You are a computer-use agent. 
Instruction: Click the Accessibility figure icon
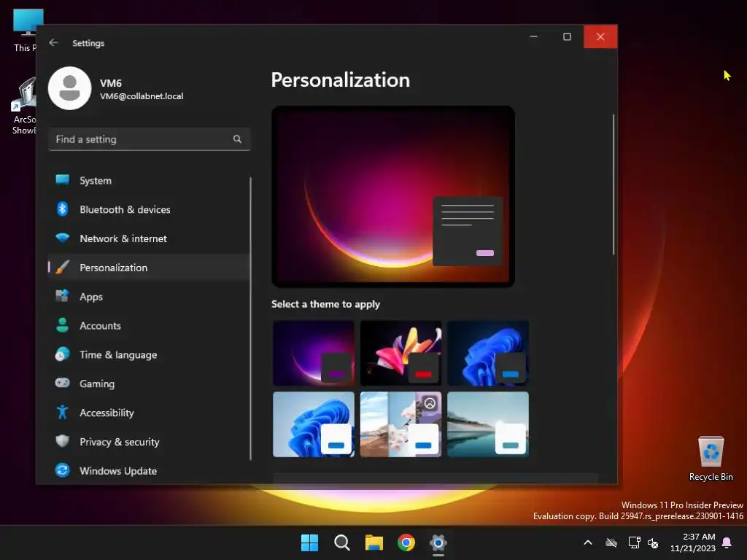[63, 413]
